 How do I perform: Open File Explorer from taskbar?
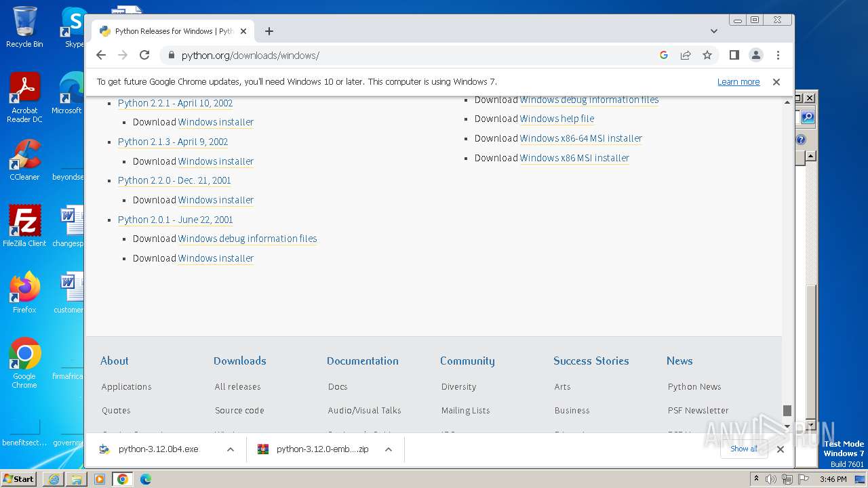77,479
